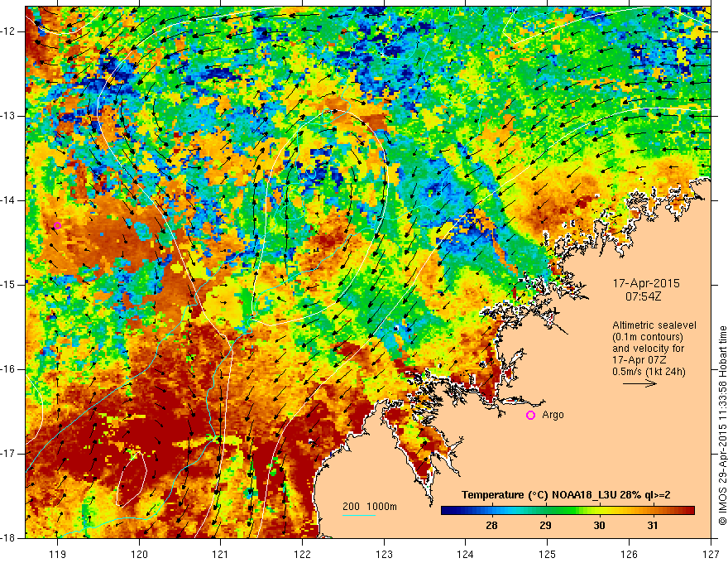The height and width of the screenshot is (563, 728).
Task: Click the '200 1000m' depth contour label
Action: 370,507
